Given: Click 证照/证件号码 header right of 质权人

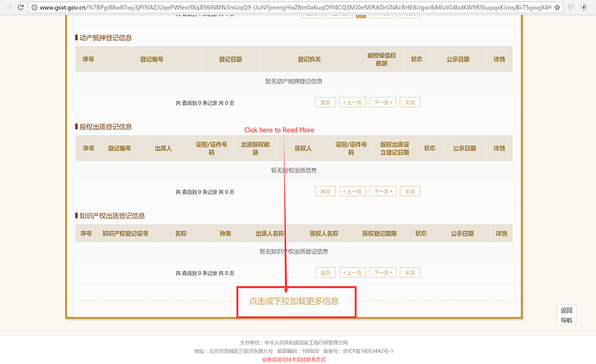Looking at the screenshot, I should (351, 148).
